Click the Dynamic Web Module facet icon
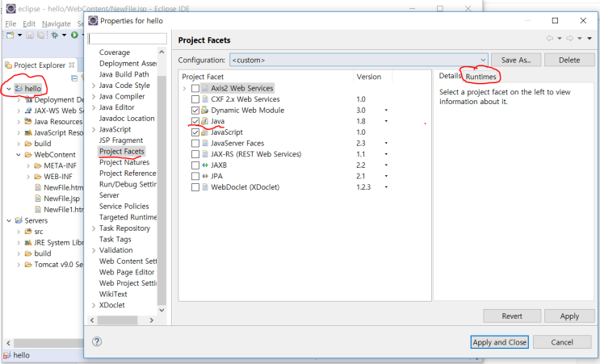The width and height of the screenshot is (600, 364). pyautogui.click(x=205, y=111)
